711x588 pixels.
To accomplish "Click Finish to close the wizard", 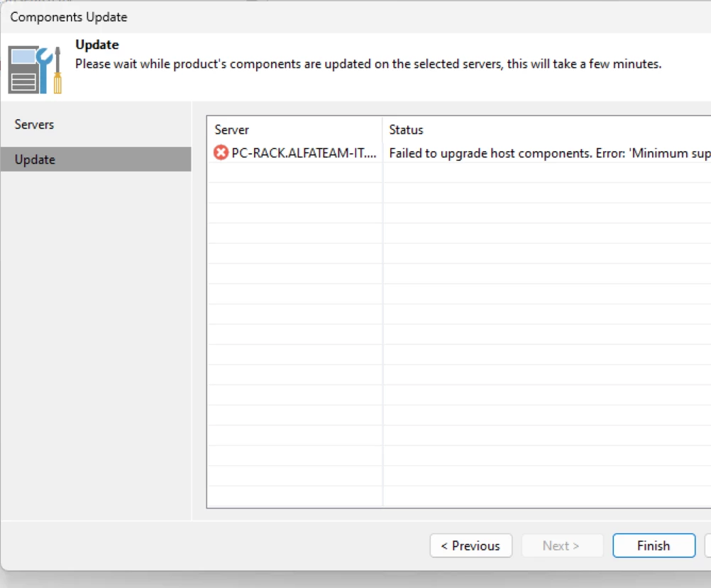I will [653, 545].
